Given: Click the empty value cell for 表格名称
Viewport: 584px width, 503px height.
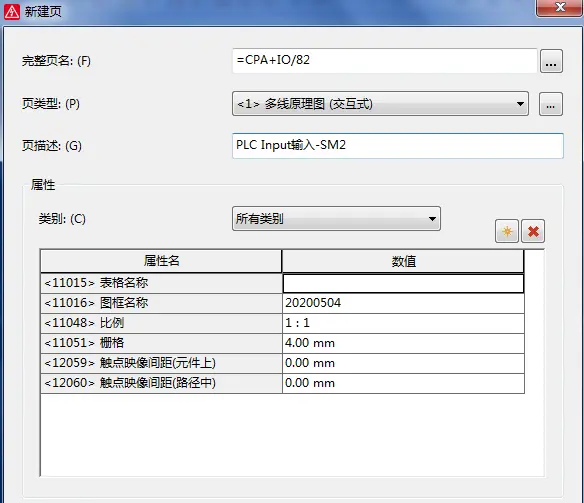Looking at the screenshot, I should click(x=403, y=283).
